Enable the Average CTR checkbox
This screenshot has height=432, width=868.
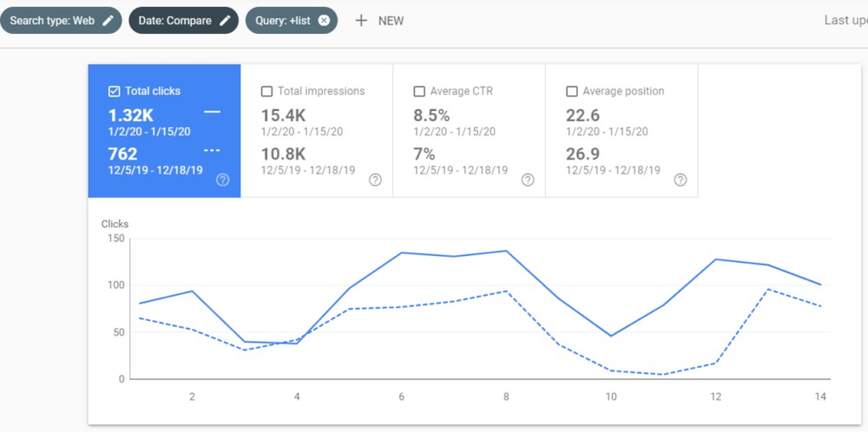(419, 91)
